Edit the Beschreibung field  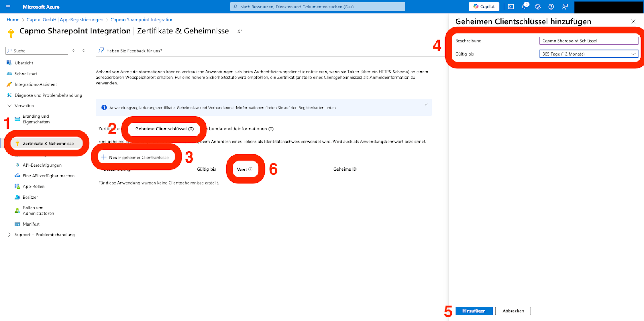pyautogui.click(x=589, y=41)
